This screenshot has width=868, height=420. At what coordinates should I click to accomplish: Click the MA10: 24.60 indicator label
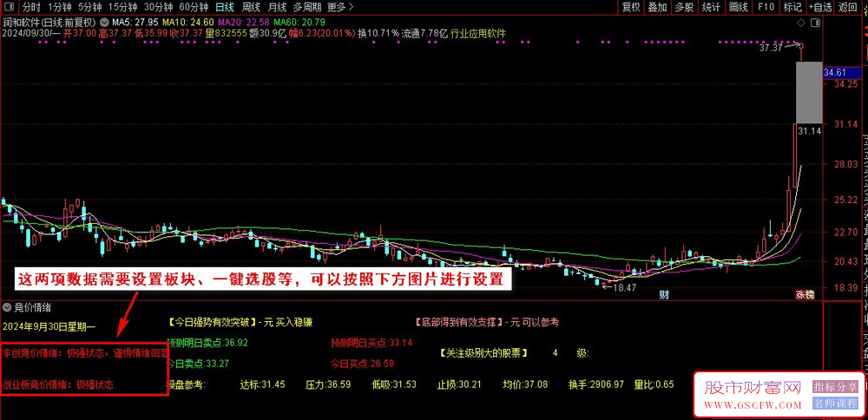tap(187, 23)
